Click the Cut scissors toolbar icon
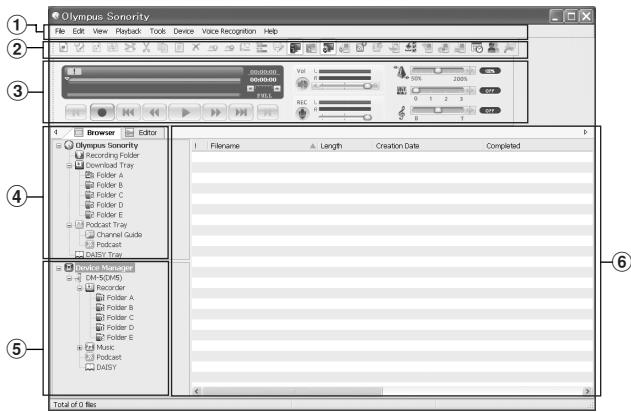Viewport: 631px width, 412px height. click(146, 48)
